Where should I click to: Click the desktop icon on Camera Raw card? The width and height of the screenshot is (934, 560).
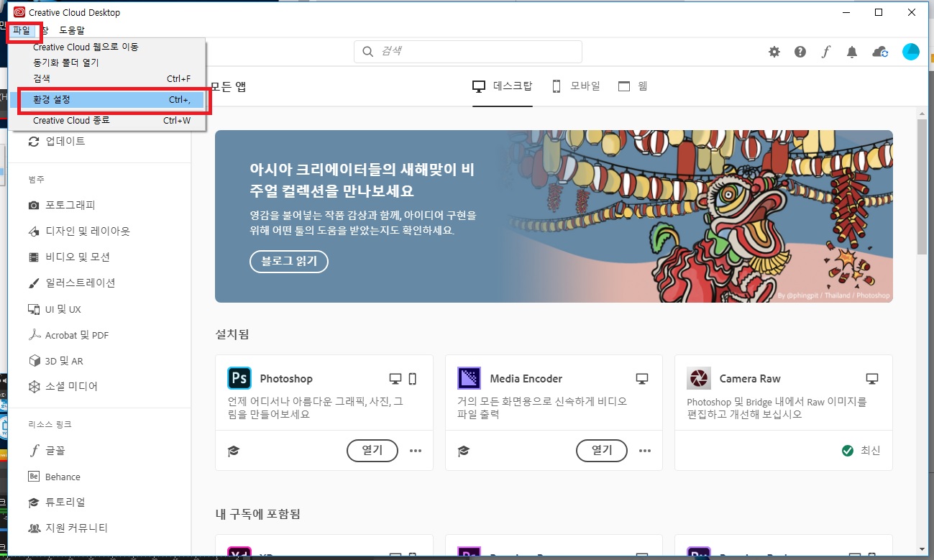tap(872, 378)
